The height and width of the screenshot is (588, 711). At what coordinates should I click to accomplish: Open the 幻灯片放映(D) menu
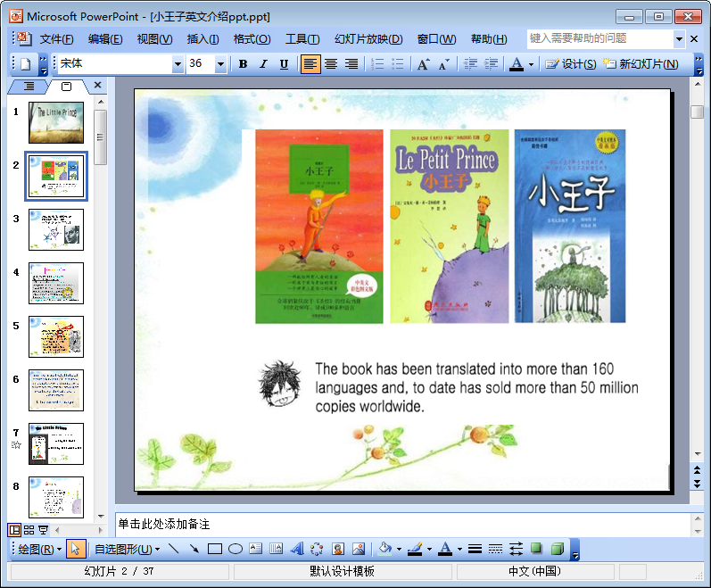[x=368, y=39]
